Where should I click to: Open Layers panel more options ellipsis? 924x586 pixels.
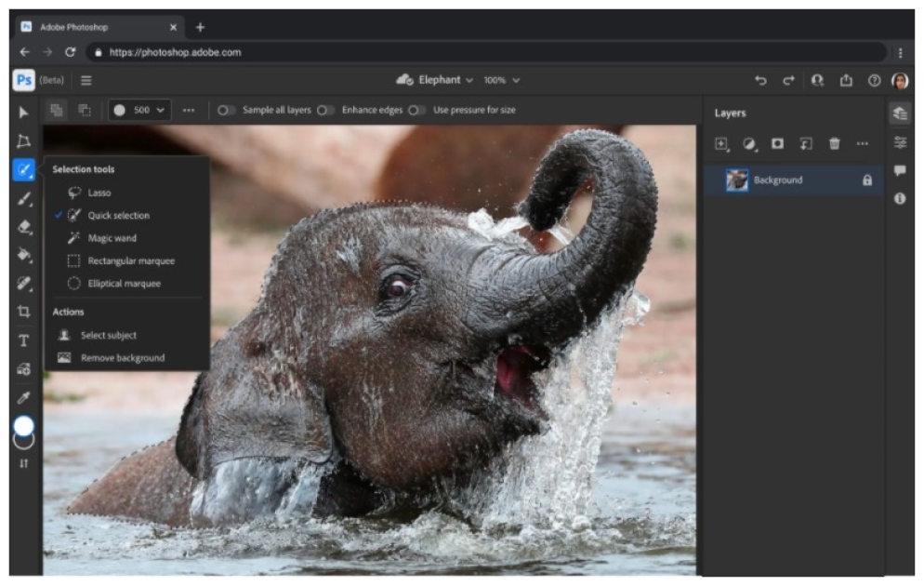[x=862, y=143]
